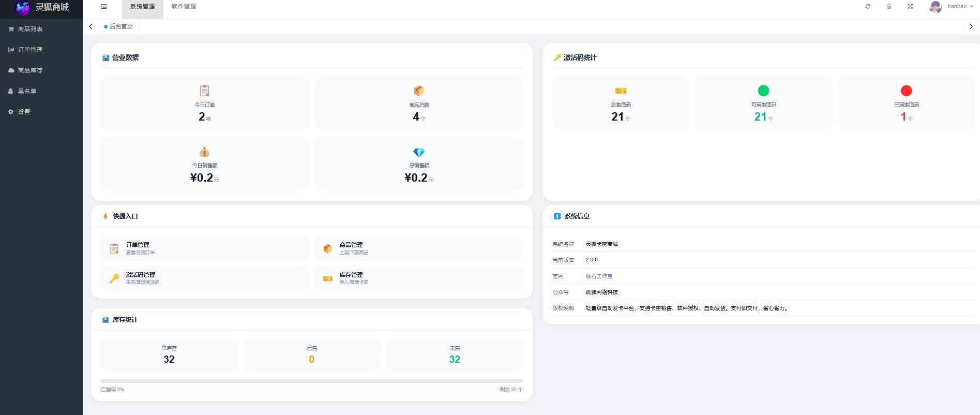Click the red 已用激活码 value 1

(903, 117)
